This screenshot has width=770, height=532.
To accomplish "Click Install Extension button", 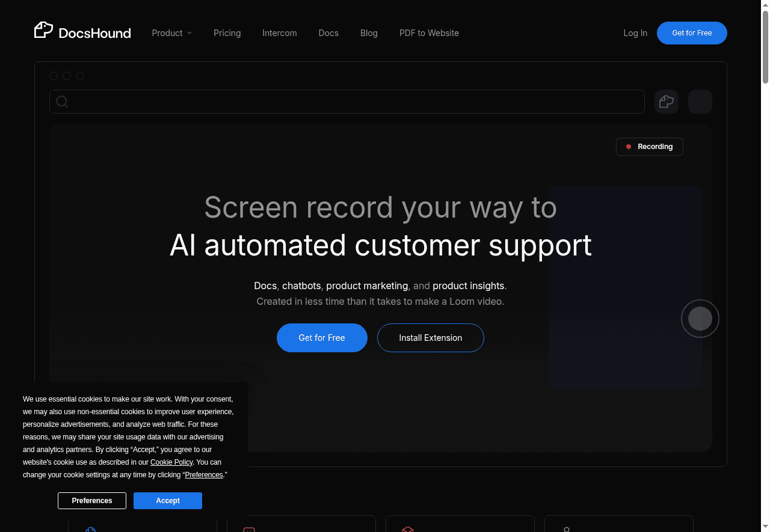I will click(x=430, y=338).
